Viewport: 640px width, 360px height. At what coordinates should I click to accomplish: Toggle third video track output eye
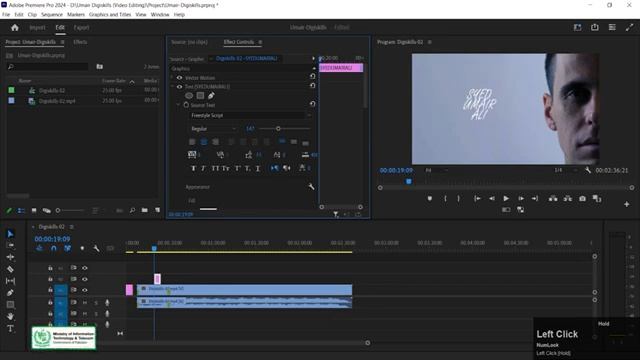pos(84,290)
